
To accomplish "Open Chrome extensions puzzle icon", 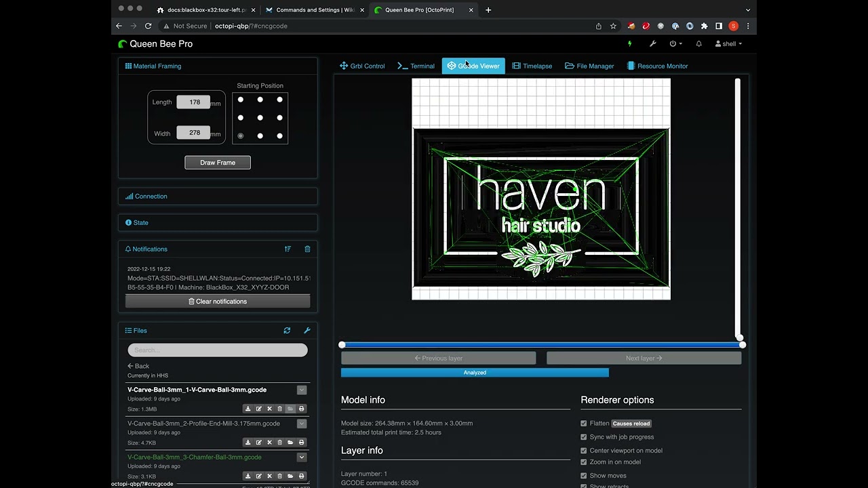I will [705, 26].
